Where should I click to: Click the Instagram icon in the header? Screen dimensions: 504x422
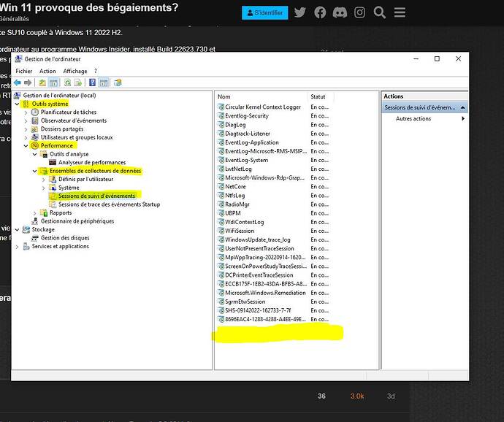(x=359, y=12)
